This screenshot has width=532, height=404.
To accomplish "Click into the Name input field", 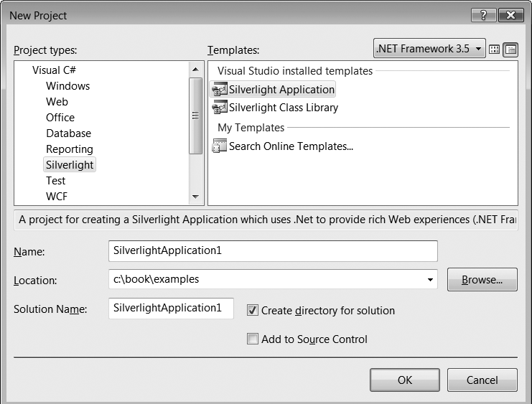I will pyautogui.click(x=273, y=251).
